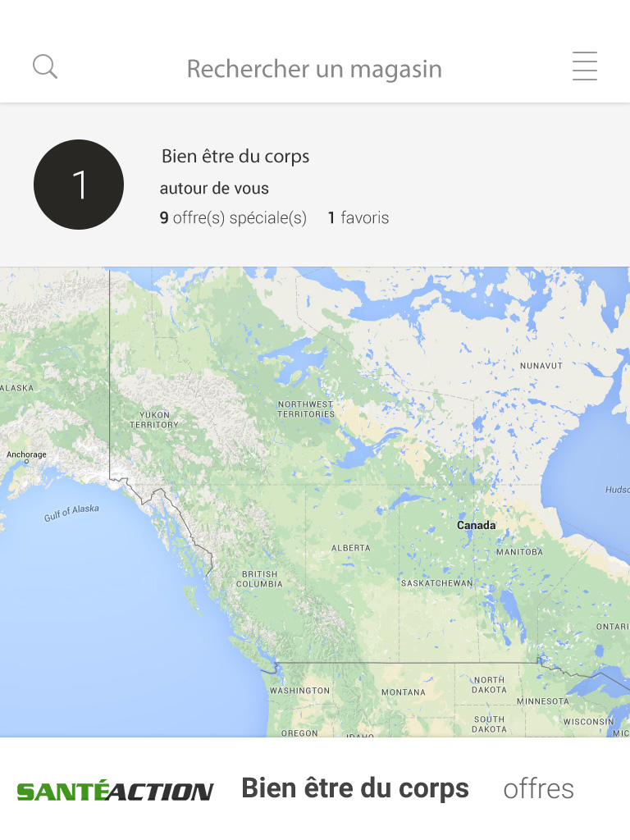Click British Columbia on the map
The height and width of the screenshot is (840, 630).
[x=259, y=579]
